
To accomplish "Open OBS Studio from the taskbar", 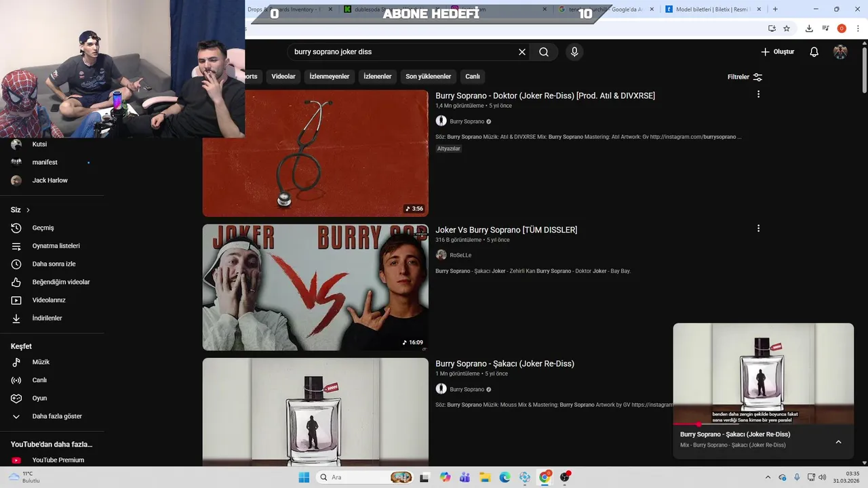I will point(565,477).
